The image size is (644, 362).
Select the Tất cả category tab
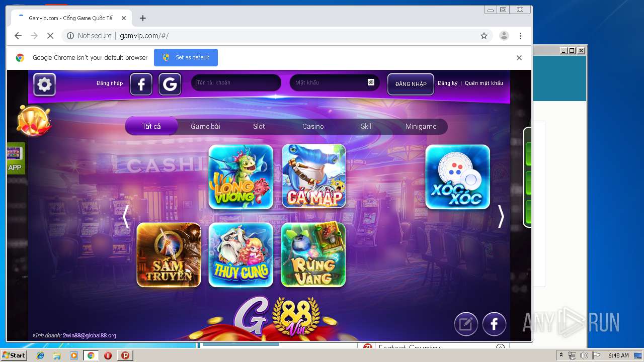[x=151, y=126]
